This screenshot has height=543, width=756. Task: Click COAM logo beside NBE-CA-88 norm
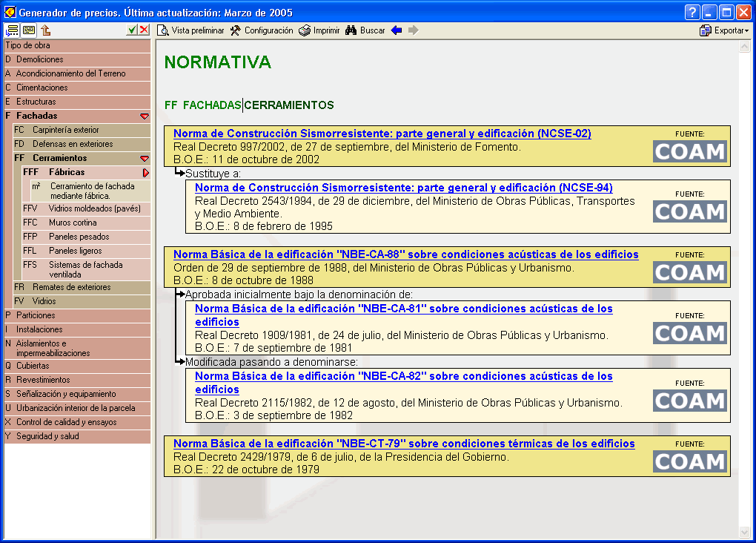[690, 272]
